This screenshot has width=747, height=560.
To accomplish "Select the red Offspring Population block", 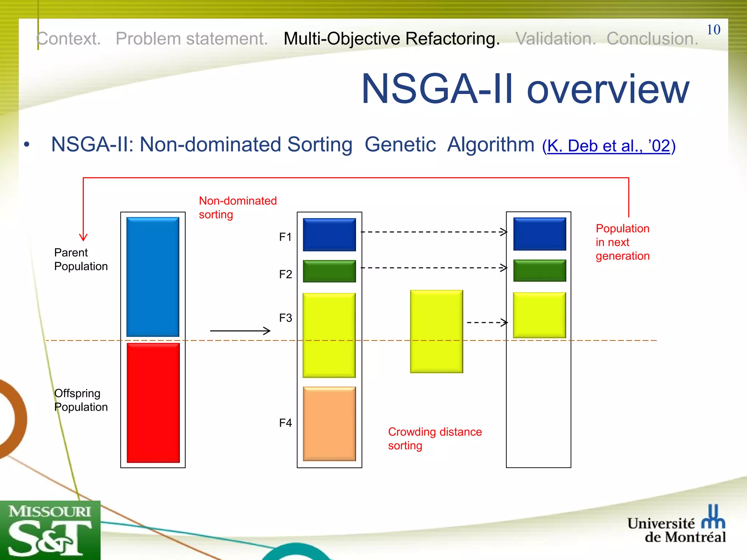I will pos(153,403).
